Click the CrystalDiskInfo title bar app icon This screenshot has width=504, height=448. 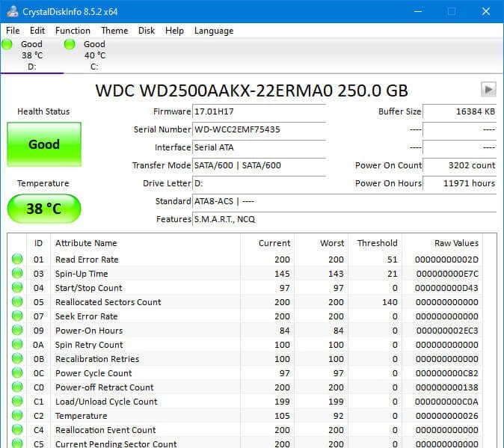coord(13,11)
